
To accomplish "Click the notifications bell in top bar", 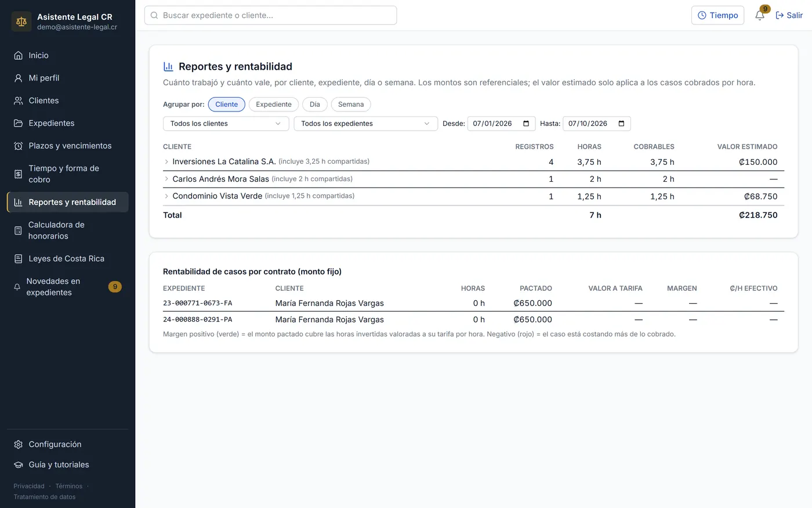I will pyautogui.click(x=759, y=16).
